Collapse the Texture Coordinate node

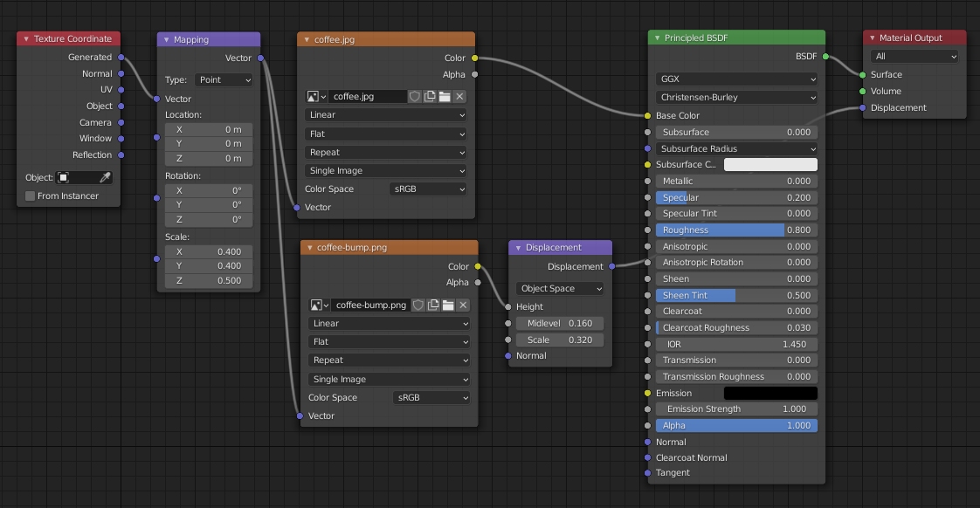coord(26,38)
